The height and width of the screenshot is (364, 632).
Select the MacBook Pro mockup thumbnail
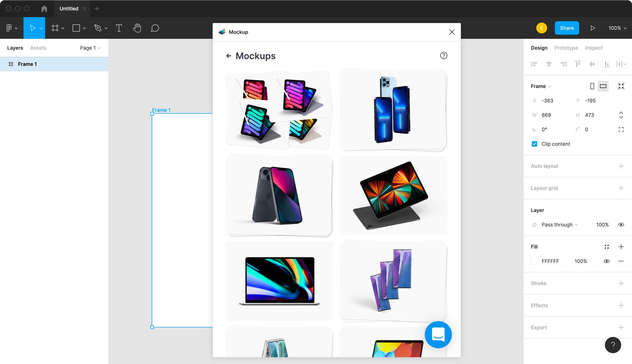[x=280, y=281]
